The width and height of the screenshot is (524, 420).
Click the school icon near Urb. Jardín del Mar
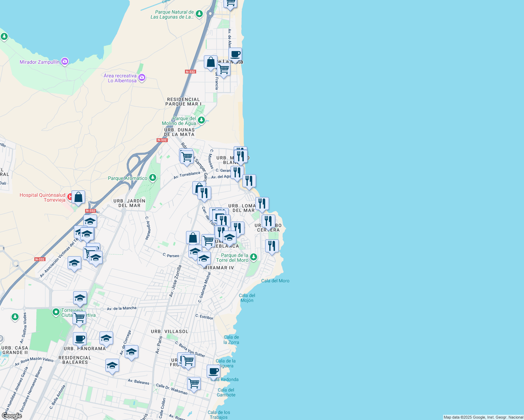(x=90, y=220)
